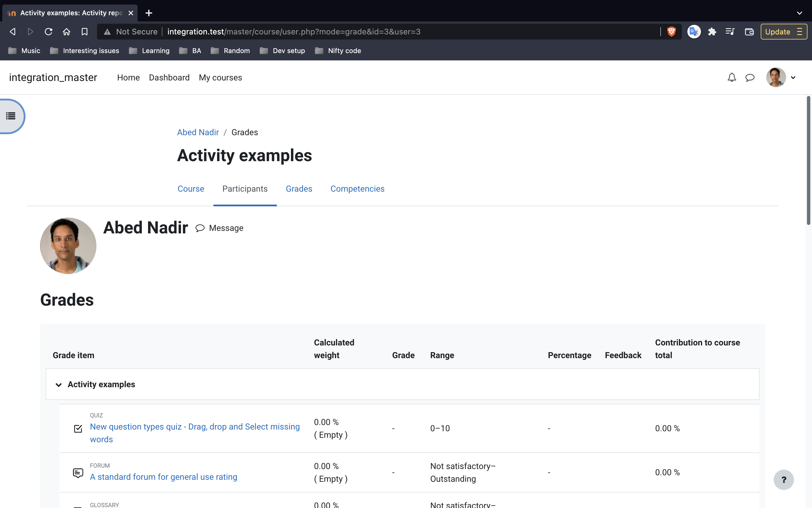Open the Music bookmarks folder
Viewport: 812px width, 508px height.
[24, 51]
